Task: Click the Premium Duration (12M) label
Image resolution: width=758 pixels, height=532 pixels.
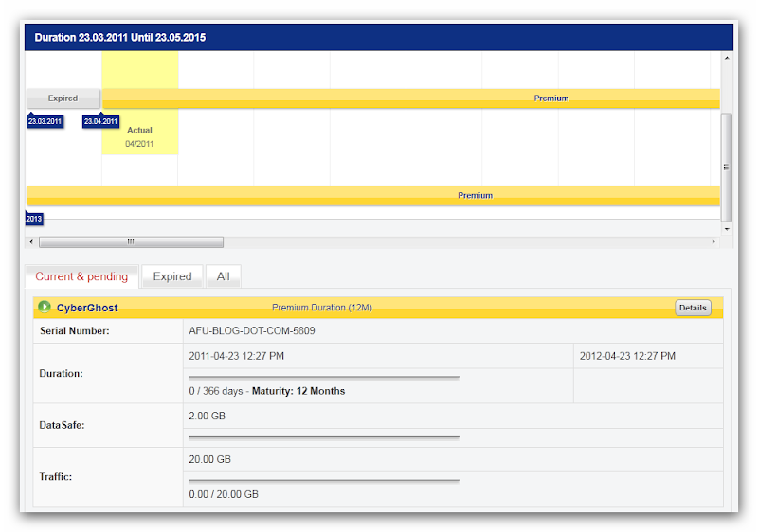Action: (x=322, y=308)
